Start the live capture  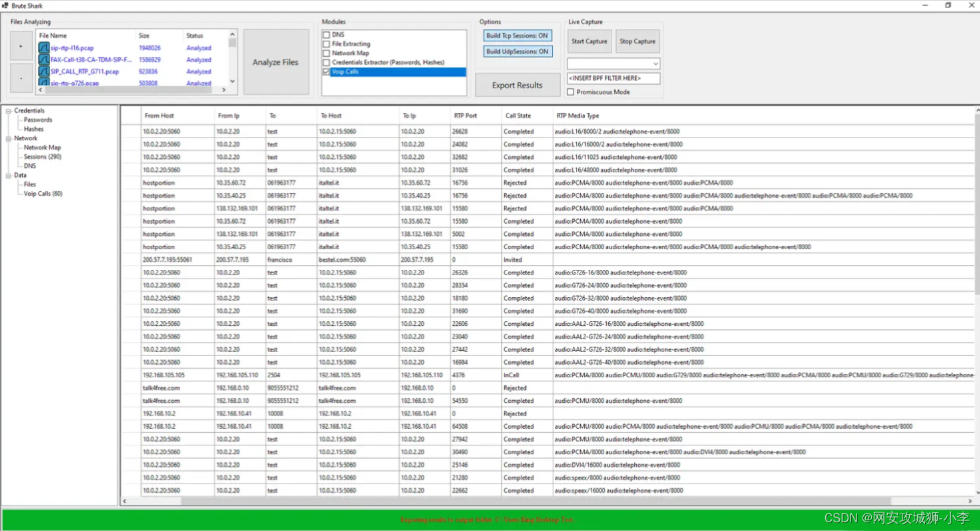coord(589,41)
